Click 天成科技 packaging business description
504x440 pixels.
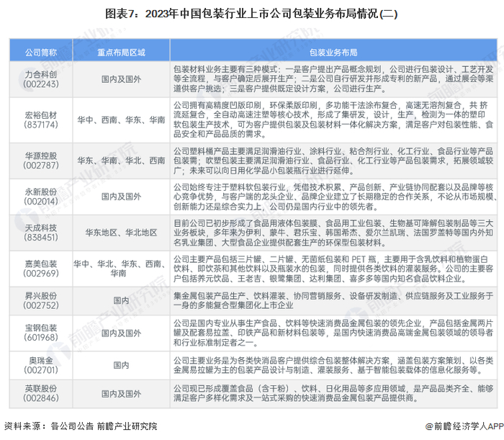[333, 233]
